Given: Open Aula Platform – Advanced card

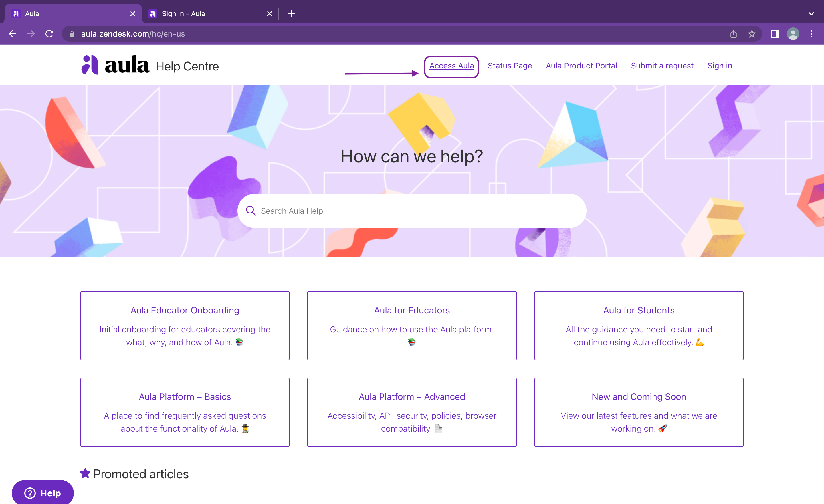Looking at the screenshot, I should tap(412, 412).
